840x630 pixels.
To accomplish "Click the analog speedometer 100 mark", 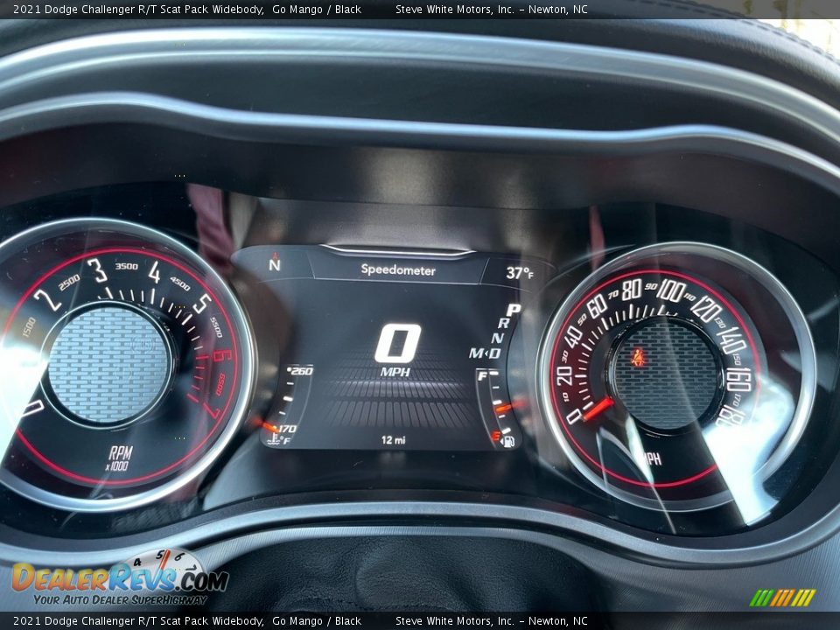I will point(670,290).
